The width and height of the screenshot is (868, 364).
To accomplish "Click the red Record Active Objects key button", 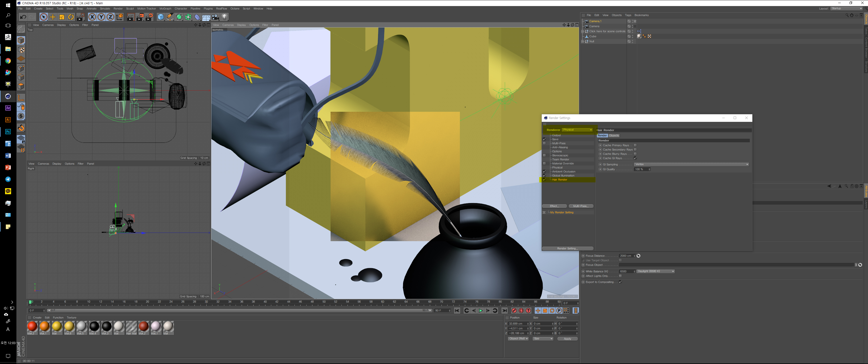I will (x=514, y=311).
